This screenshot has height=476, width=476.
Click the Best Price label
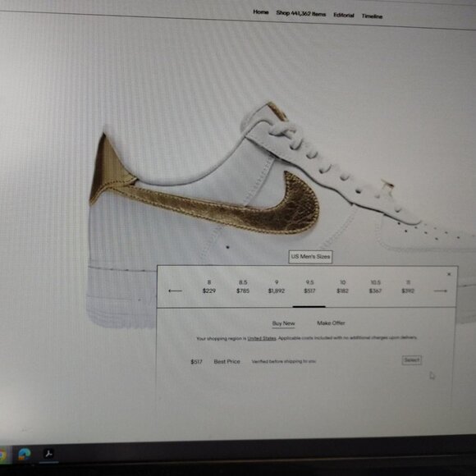[227, 362]
